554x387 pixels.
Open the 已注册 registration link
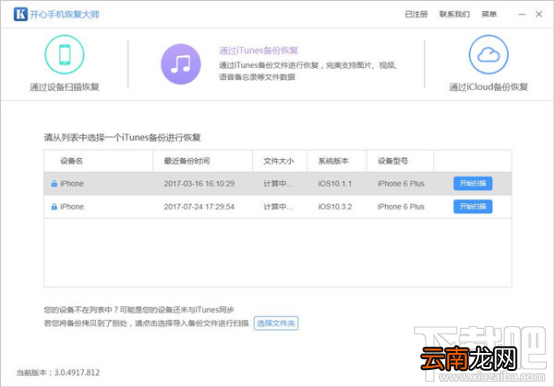tap(416, 14)
